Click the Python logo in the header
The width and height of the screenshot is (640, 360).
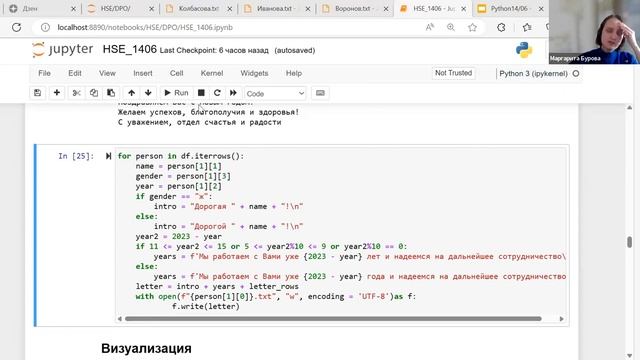click(x=524, y=50)
